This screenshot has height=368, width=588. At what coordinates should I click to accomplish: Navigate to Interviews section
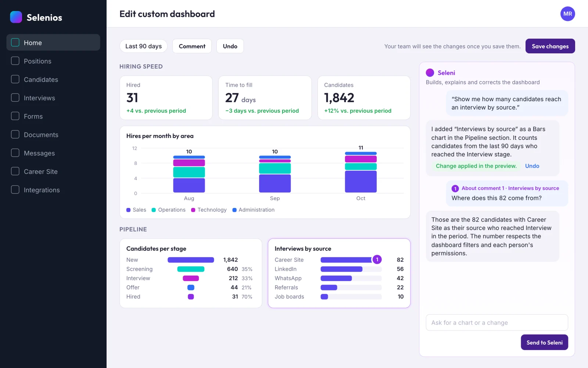pyautogui.click(x=53, y=98)
